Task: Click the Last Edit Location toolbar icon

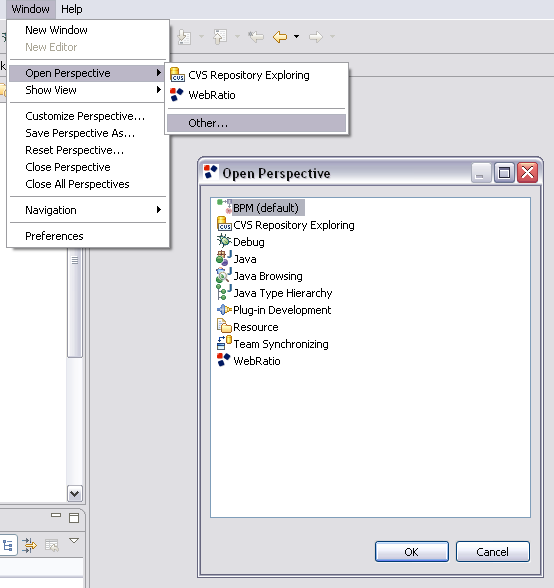Action: point(256,37)
